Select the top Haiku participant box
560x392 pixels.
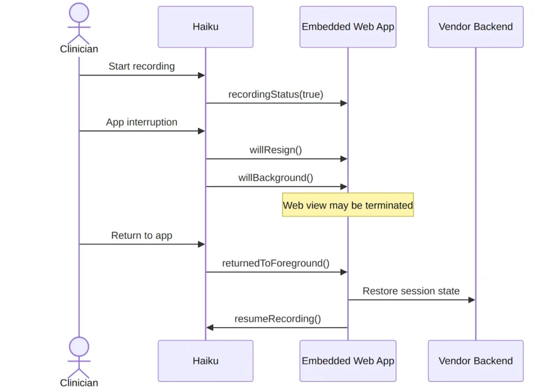(x=206, y=27)
